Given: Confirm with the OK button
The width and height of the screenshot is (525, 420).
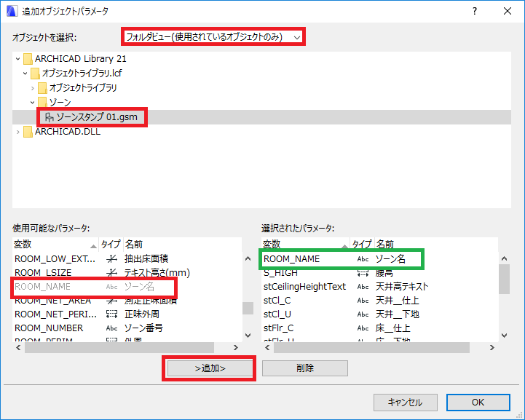Looking at the screenshot, I should (x=478, y=403).
